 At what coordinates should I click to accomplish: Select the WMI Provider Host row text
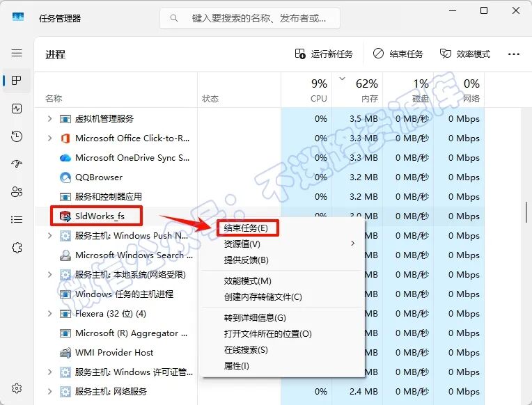pos(114,352)
